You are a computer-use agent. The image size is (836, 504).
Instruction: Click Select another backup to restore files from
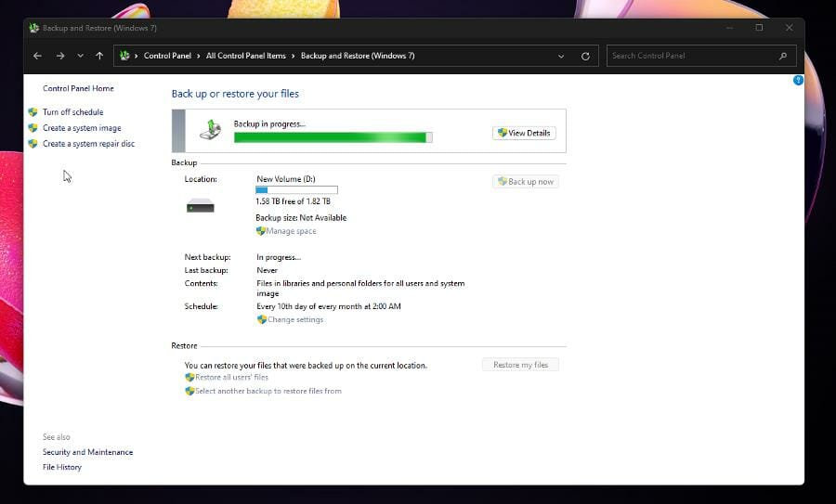268,391
